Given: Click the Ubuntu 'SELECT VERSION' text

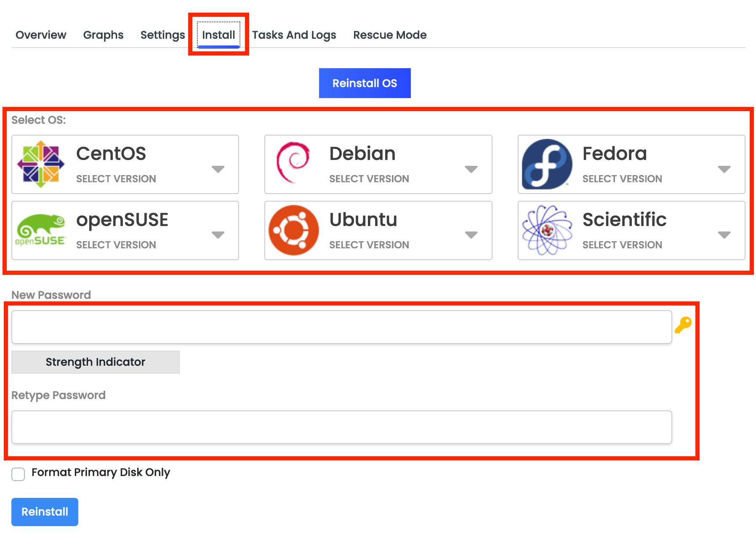Looking at the screenshot, I should (369, 245).
